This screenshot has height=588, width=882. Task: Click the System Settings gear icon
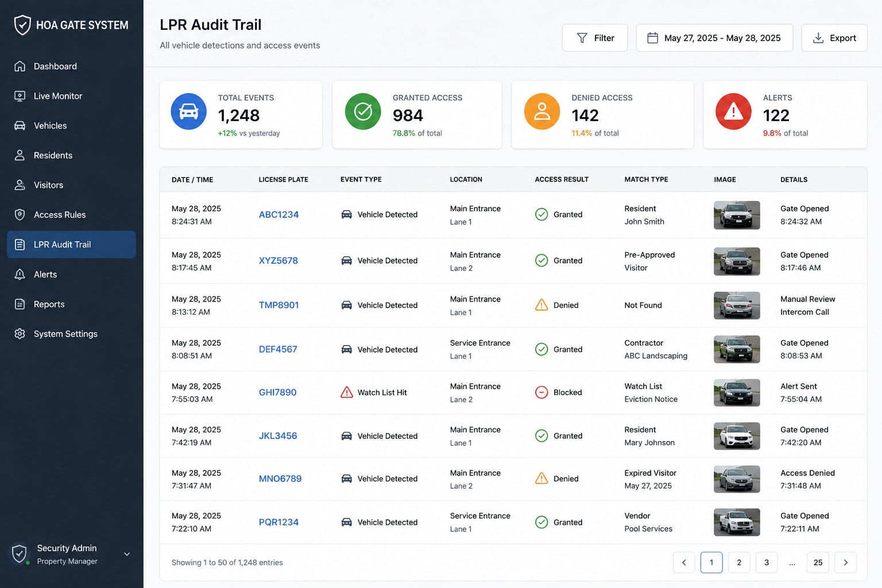click(20, 334)
